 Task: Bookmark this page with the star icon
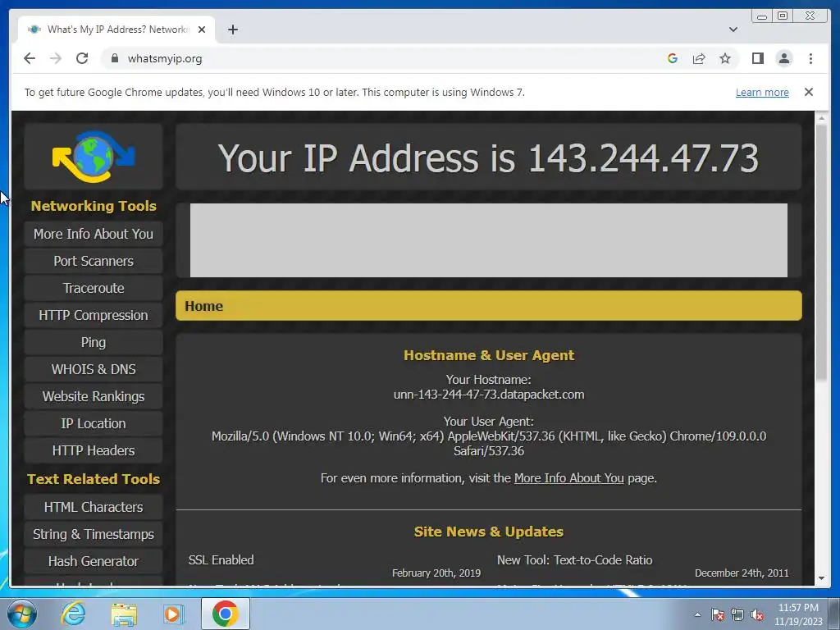click(725, 58)
